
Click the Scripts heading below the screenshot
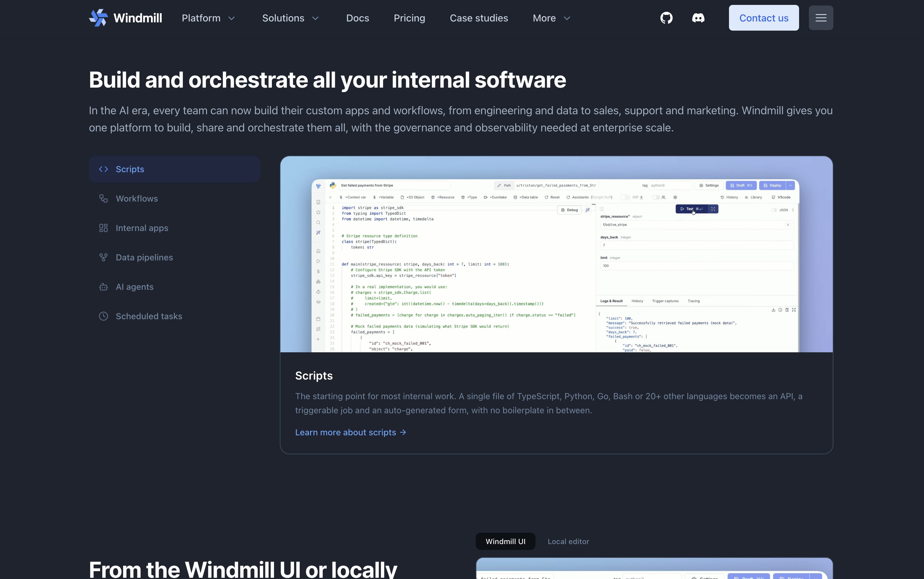[314, 376]
